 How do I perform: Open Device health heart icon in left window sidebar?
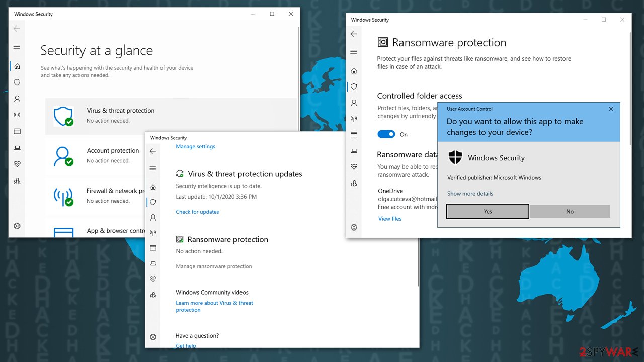pos(17,164)
